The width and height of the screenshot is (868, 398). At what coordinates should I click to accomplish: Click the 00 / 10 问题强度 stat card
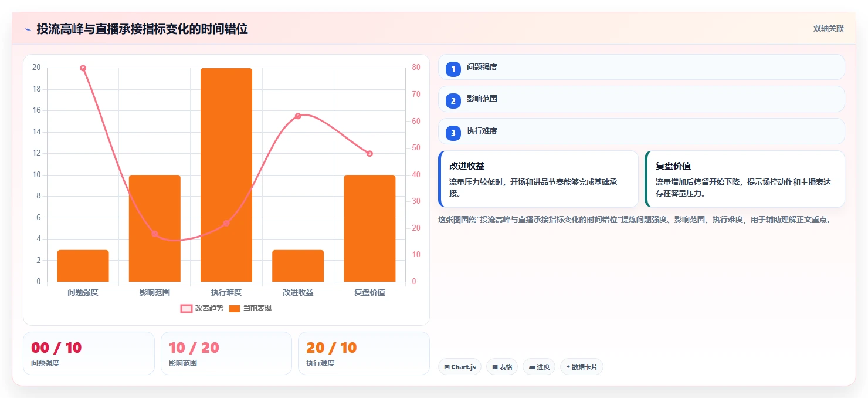click(89, 353)
